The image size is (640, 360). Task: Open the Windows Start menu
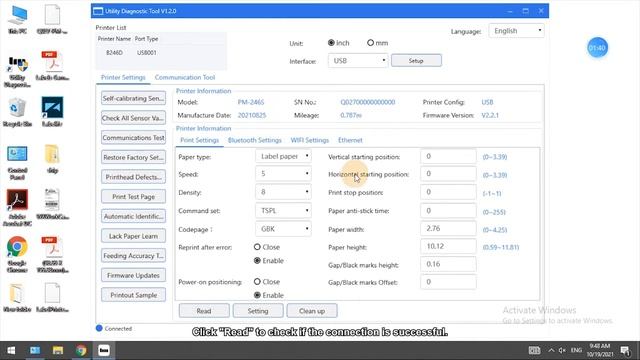pos(11,350)
